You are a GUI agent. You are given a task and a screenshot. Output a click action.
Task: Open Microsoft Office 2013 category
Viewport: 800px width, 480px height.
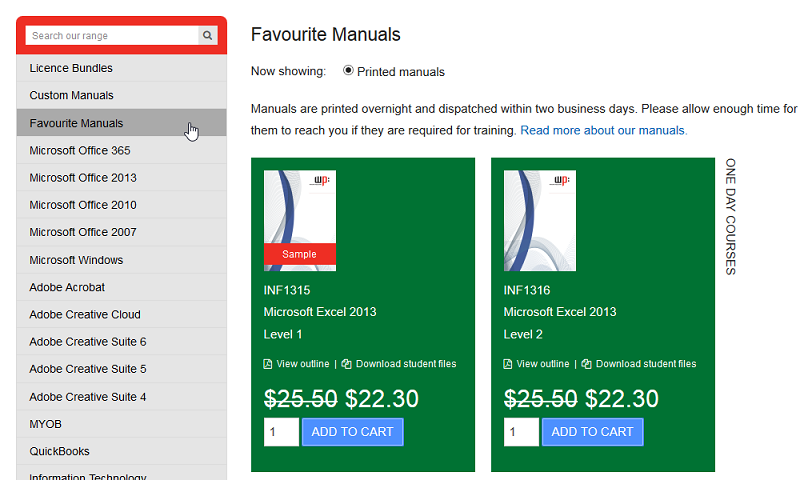point(121,178)
